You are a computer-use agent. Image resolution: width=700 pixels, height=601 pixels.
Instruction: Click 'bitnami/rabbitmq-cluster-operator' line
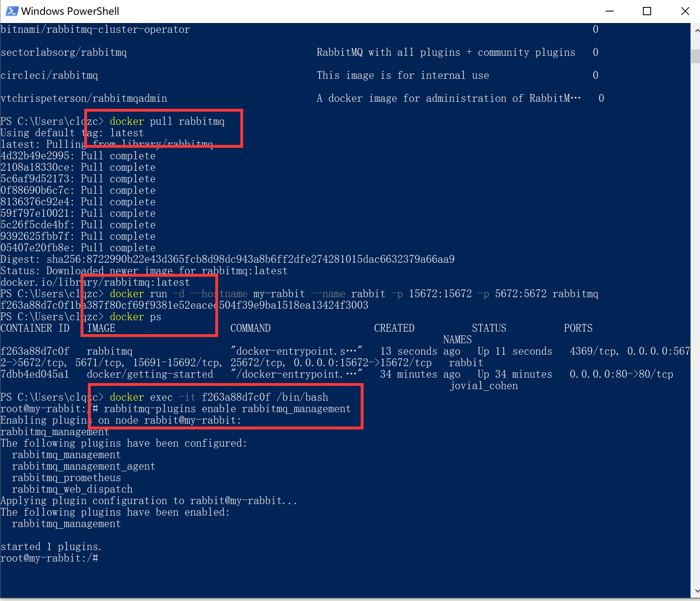coord(95,30)
